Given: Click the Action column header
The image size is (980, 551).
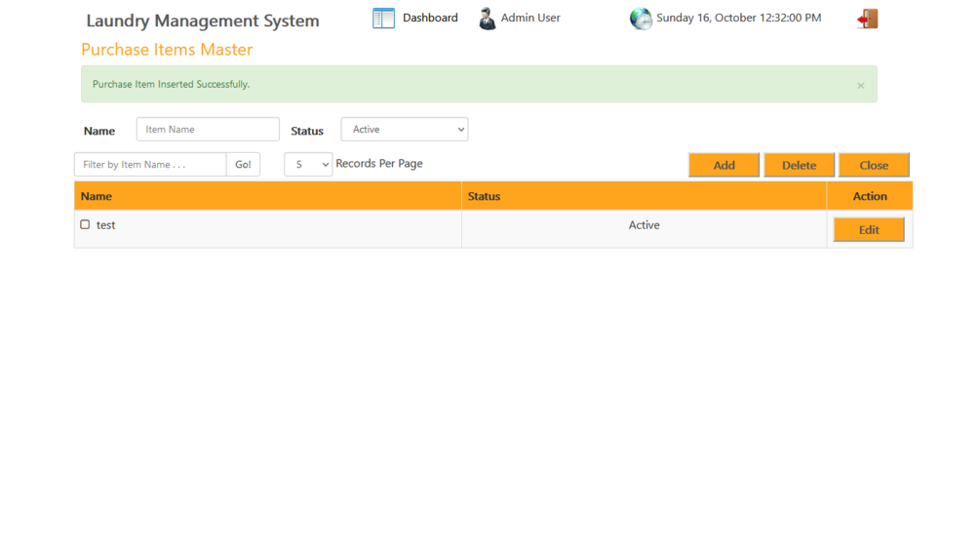Looking at the screenshot, I should 870,196.
